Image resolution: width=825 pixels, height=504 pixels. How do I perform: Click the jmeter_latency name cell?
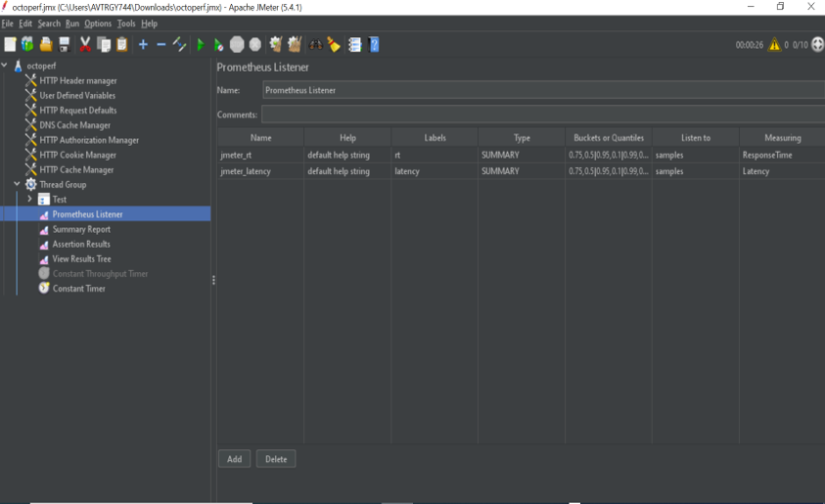tap(260, 171)
